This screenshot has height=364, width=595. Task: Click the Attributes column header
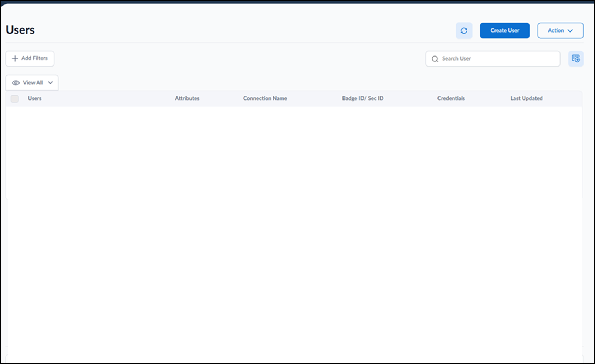tap(187, 98)
